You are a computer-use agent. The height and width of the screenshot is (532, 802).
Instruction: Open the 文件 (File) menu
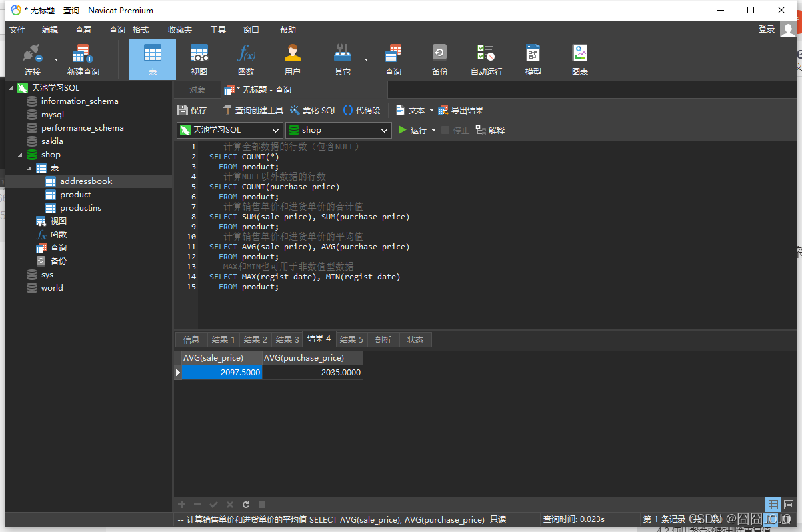(x=17, y=30)
